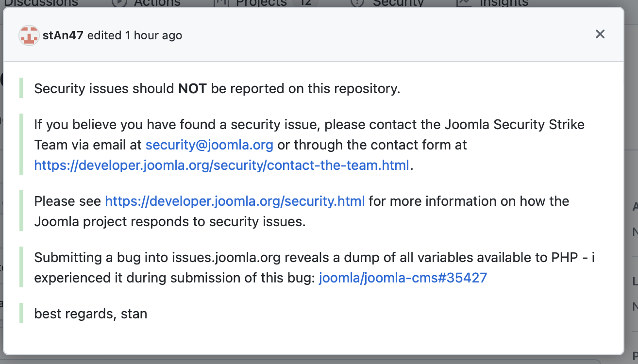Switch to the Projects tab behind dialog
This screenshot has height=364, width=638.
point(266,3)
